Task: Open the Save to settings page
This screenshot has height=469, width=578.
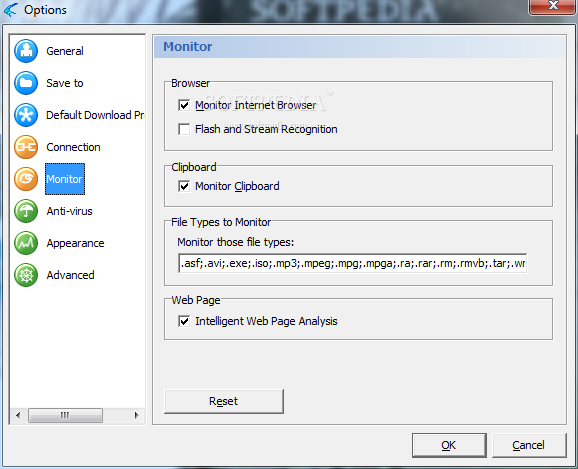Action: (65, 83)
